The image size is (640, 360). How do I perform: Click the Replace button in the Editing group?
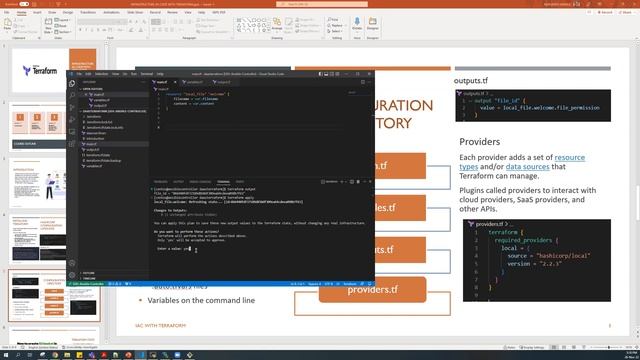[x=335, y=25]
